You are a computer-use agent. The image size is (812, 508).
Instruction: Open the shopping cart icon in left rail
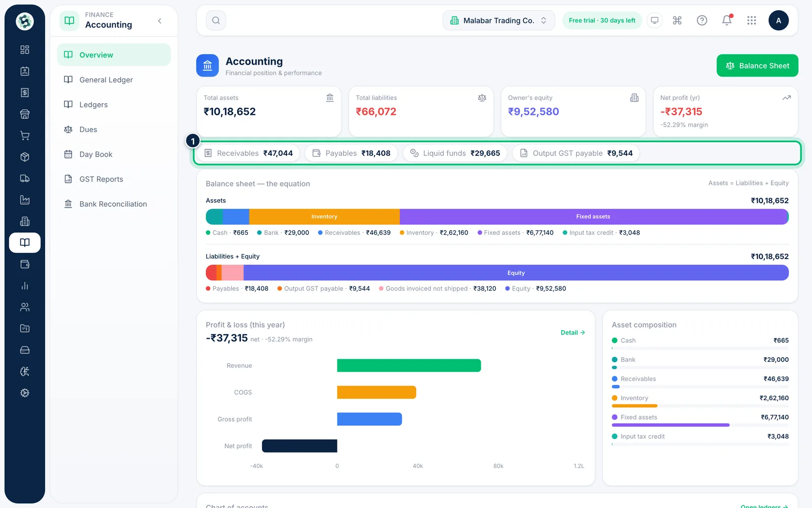(25, 136)
